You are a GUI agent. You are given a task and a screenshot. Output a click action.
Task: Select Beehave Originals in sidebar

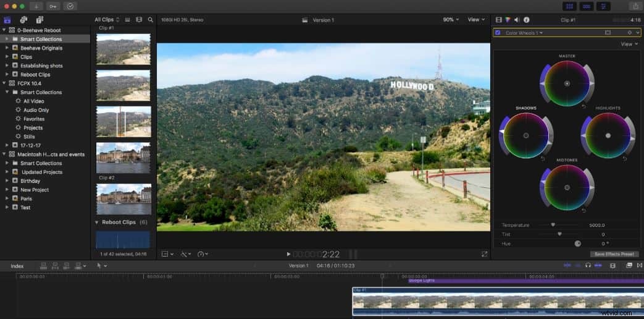coord(41,48)
